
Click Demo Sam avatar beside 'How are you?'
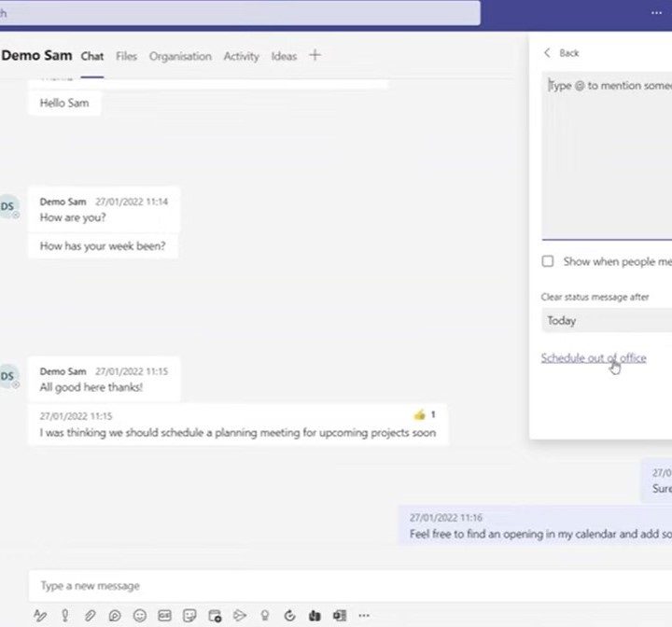tap(8, 206)
